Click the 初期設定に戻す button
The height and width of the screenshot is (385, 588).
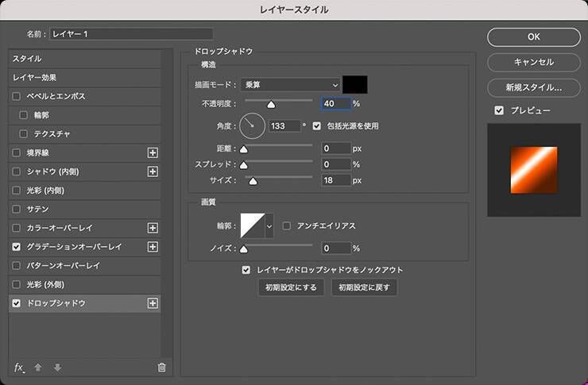(364, 287)
